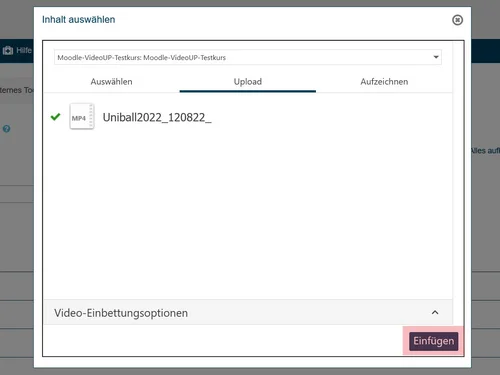500x375 pixels.
Task: Select the Upload tab
Action: (x=248, y=82)
